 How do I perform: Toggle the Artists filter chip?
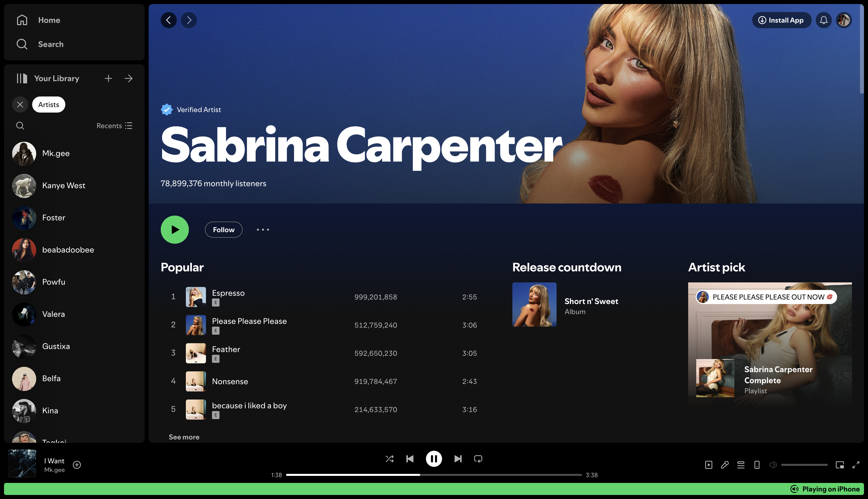(x=49, y=105)
